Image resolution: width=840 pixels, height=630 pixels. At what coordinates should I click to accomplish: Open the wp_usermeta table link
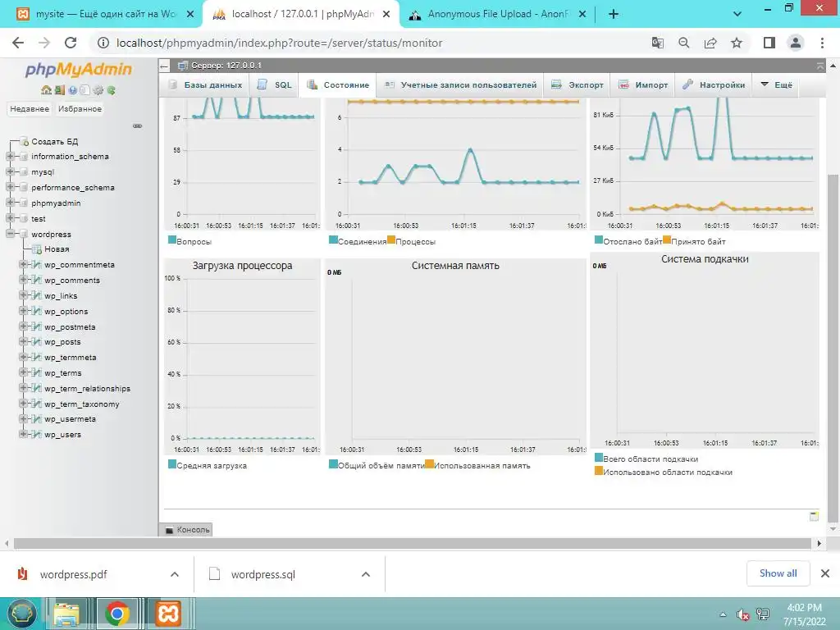(x=71, y=419)
